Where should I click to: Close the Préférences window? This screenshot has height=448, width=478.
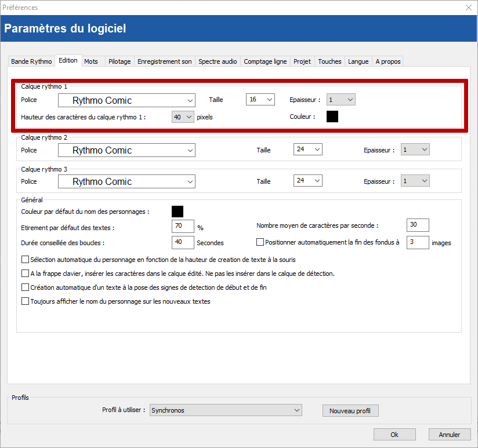468,8
